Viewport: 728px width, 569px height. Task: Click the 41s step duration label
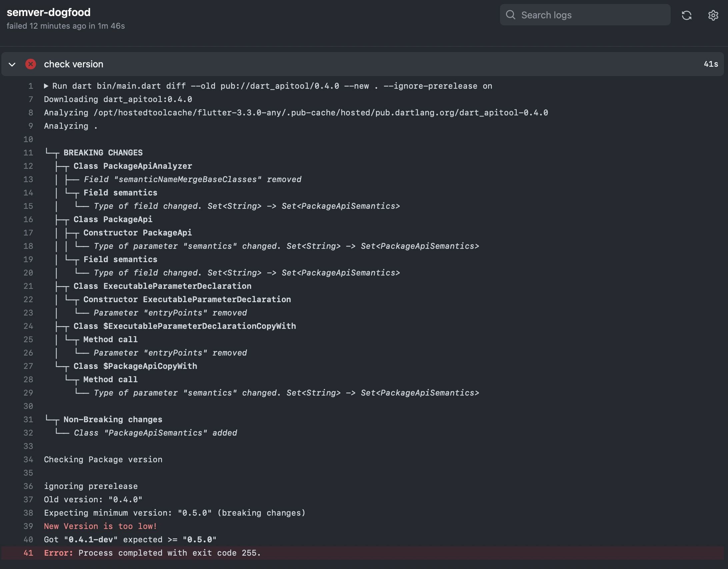click(711, 64)
